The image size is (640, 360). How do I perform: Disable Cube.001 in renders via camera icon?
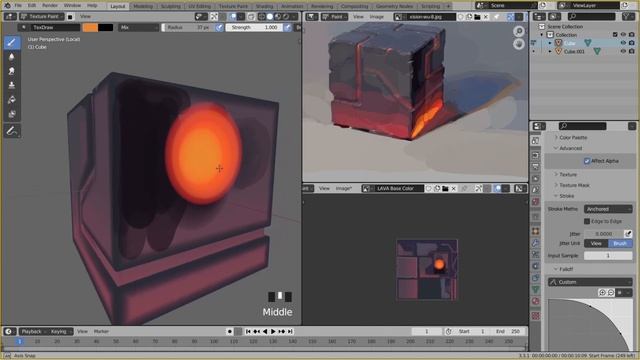click(x=631, y=51)
